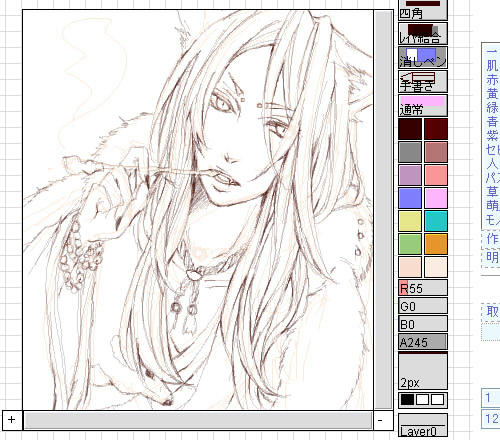Click the A245 alpha opacity slider
This screenshot has height=440, width=500.
click(423, 342)
